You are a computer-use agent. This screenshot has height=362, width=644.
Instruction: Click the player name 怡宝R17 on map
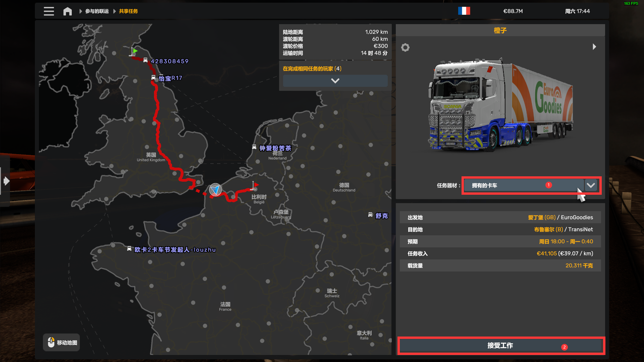coord(170,78)
